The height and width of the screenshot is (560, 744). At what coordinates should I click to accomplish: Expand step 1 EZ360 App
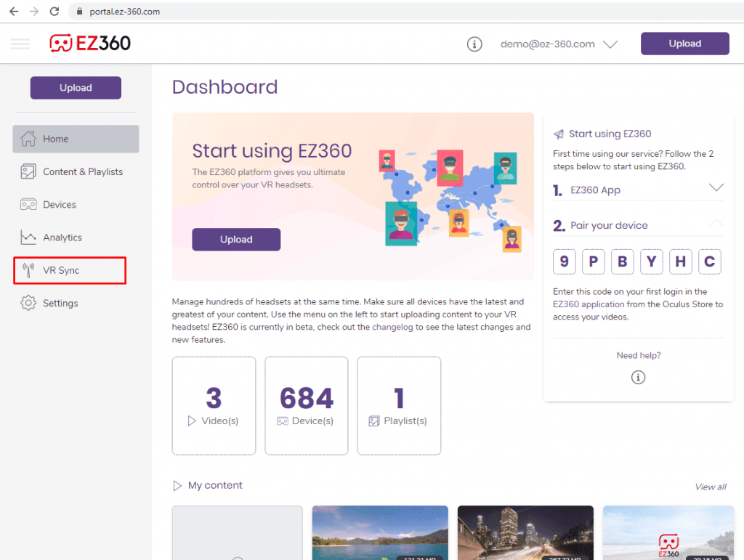(x=638, y=190)
